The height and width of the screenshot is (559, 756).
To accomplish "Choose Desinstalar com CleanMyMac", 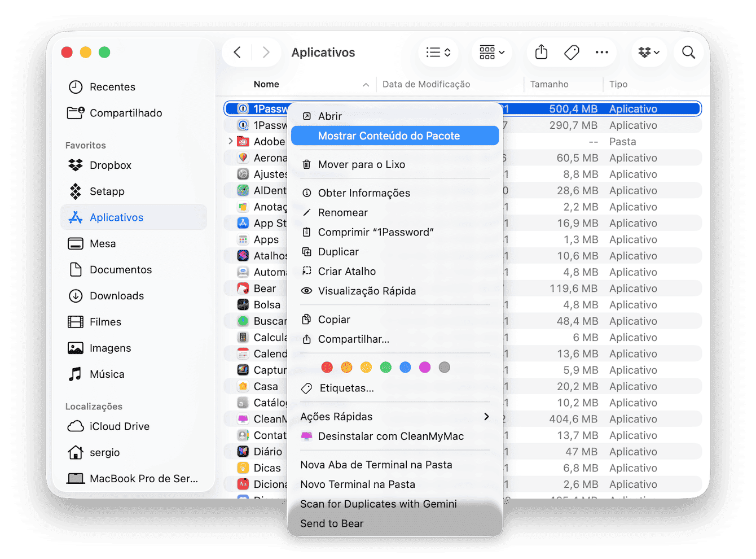I will point(395,436).
